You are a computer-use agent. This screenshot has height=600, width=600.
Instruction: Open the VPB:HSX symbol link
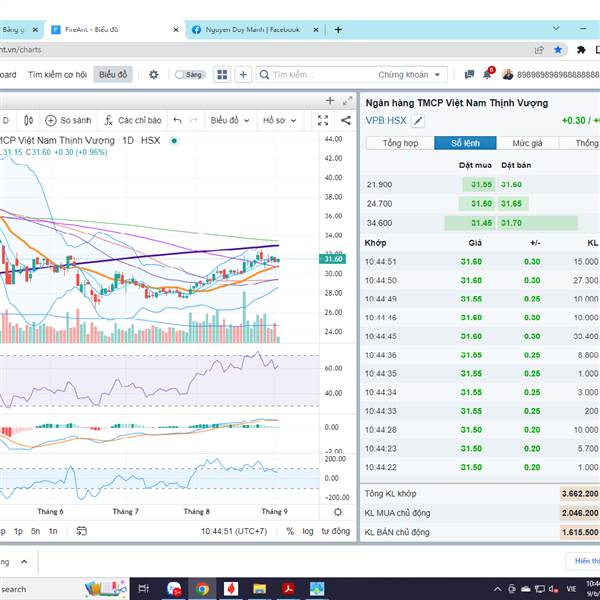[386, 121]
